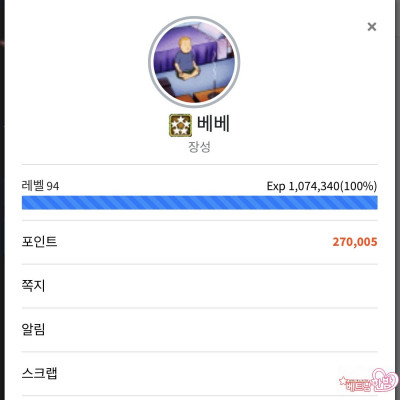Open the 포인트 menu item
Viewport: 400px width, 400px height.
point(39,242)
